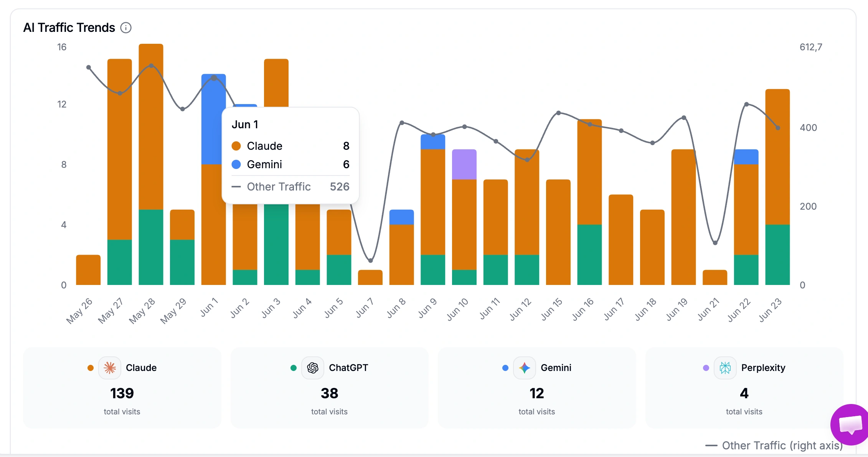The height and width of the screenshot is (457, 868).
Task: Click the green ChatGPT segment of Jun 16 bar
Action: [x=589, y=255]
